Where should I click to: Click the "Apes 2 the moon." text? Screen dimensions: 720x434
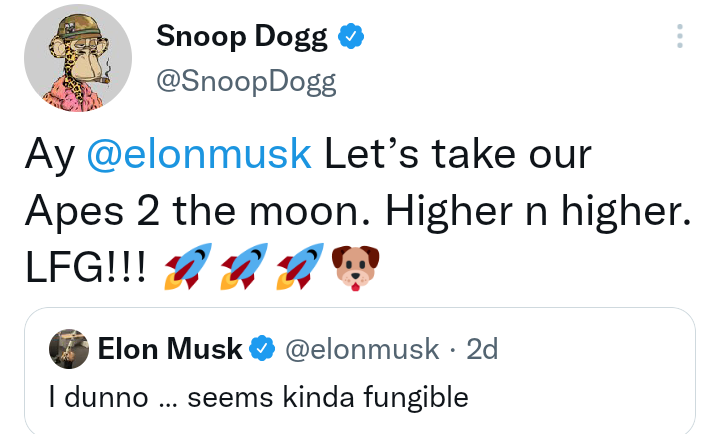point(194,213)
